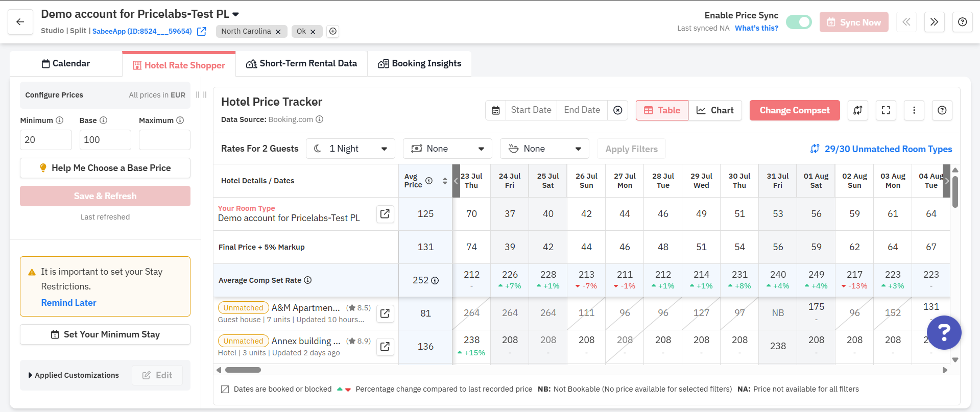Open the date picker calendar icon
This screenshot has width=980, height=412.
[x=495, y=110]
